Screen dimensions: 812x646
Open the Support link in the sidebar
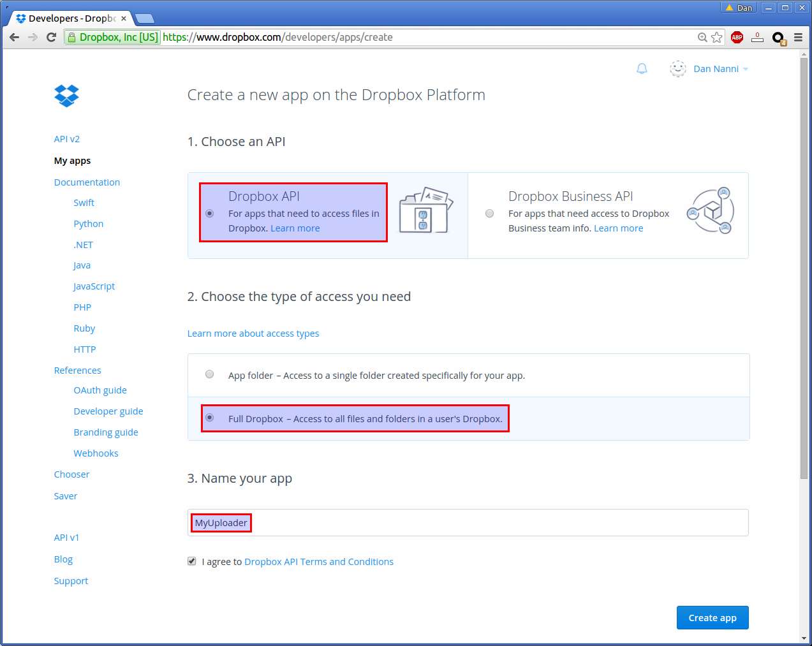click(x=71, y=581)
